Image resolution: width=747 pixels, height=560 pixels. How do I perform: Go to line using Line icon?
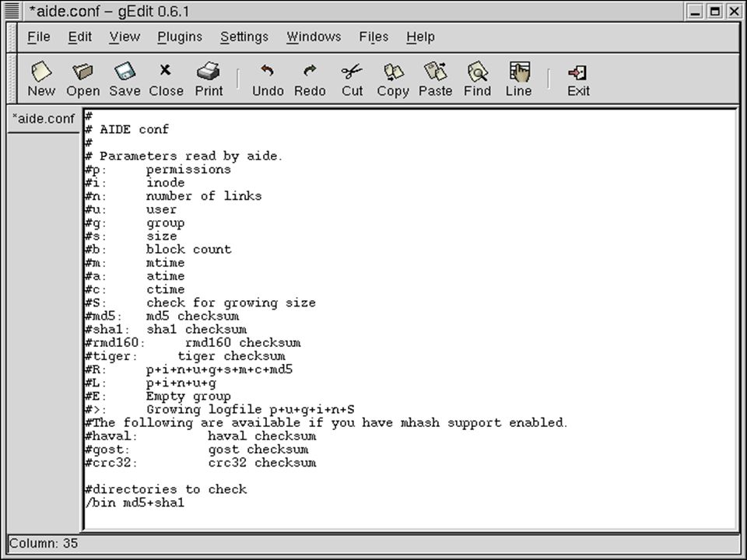[x=519, y=79]
